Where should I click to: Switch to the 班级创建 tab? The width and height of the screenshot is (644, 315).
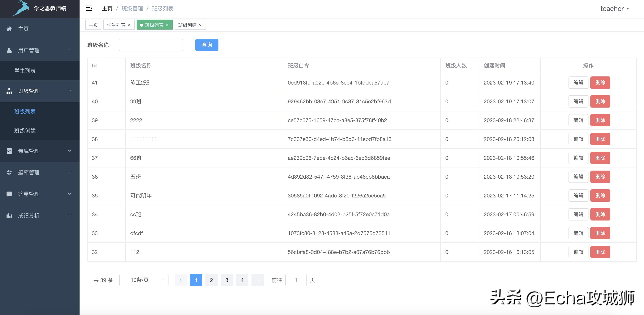click(x=187, y=25)
